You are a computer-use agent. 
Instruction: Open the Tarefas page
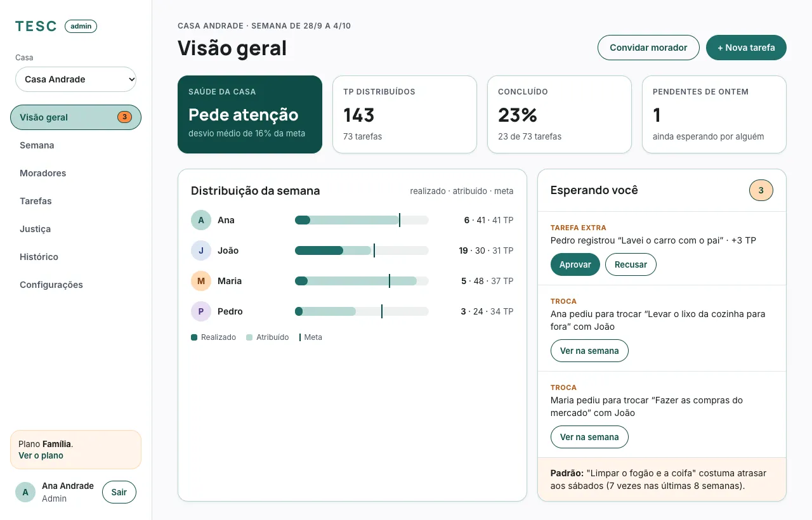coord(76,201)
